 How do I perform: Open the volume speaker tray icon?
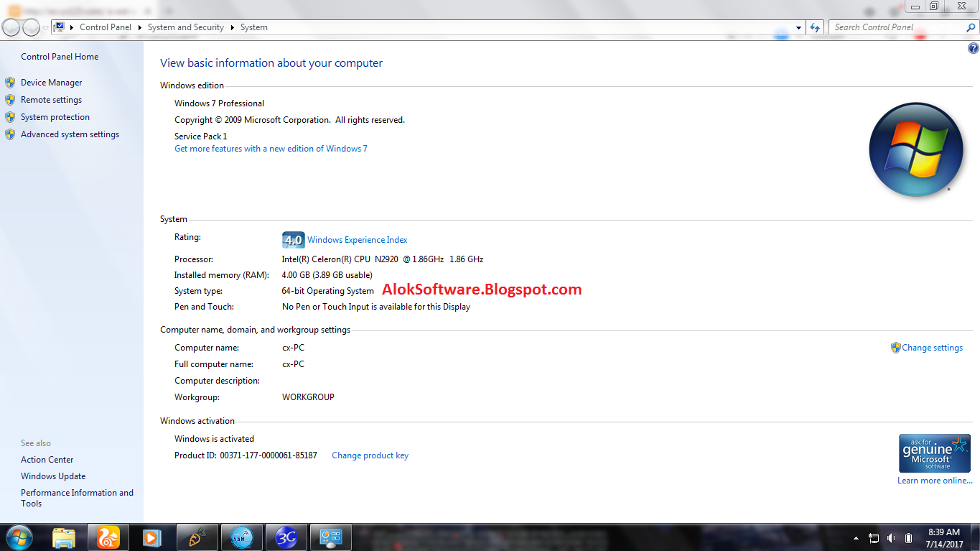(x=891, y=538)
